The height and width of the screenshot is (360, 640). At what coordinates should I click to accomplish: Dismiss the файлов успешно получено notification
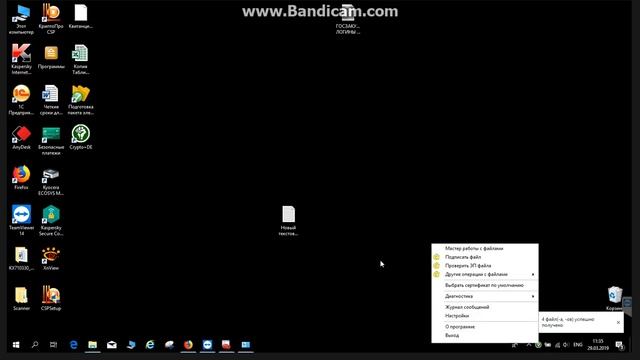click(x=618, y=322)
